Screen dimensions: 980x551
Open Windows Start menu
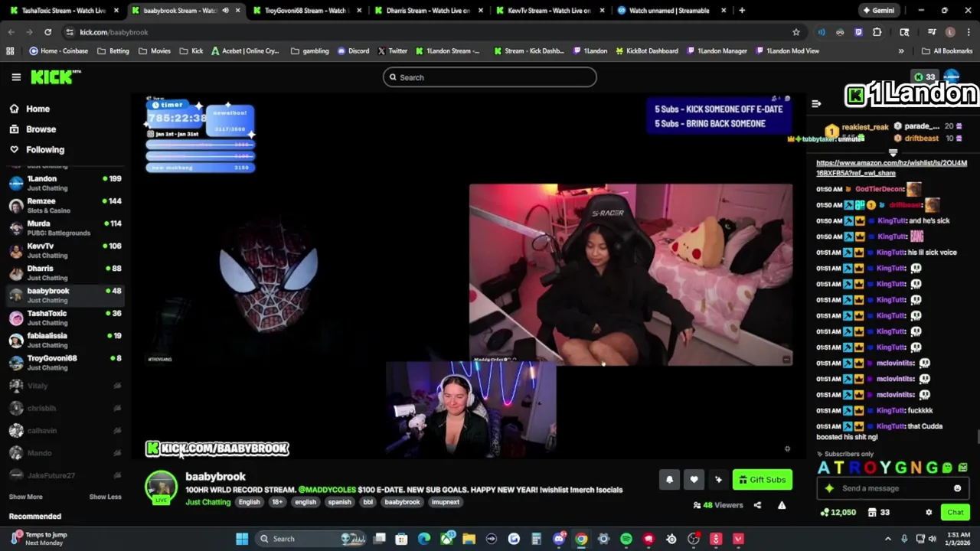pos(242,539)
